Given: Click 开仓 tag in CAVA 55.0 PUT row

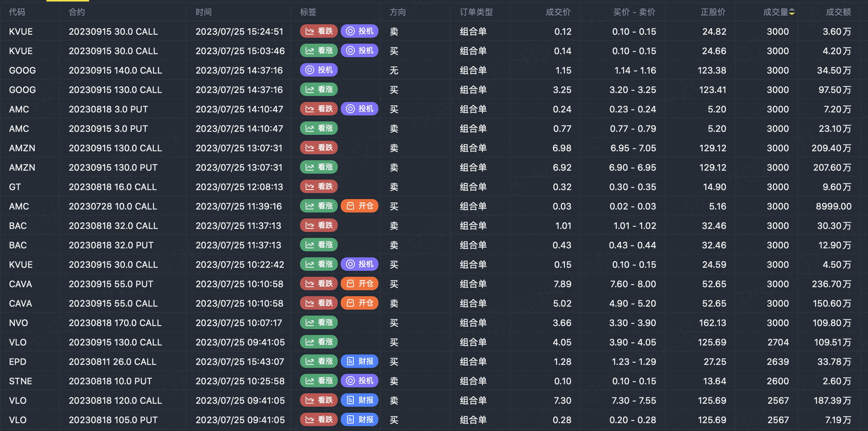Looking at the screenshot, I should 359,283.
